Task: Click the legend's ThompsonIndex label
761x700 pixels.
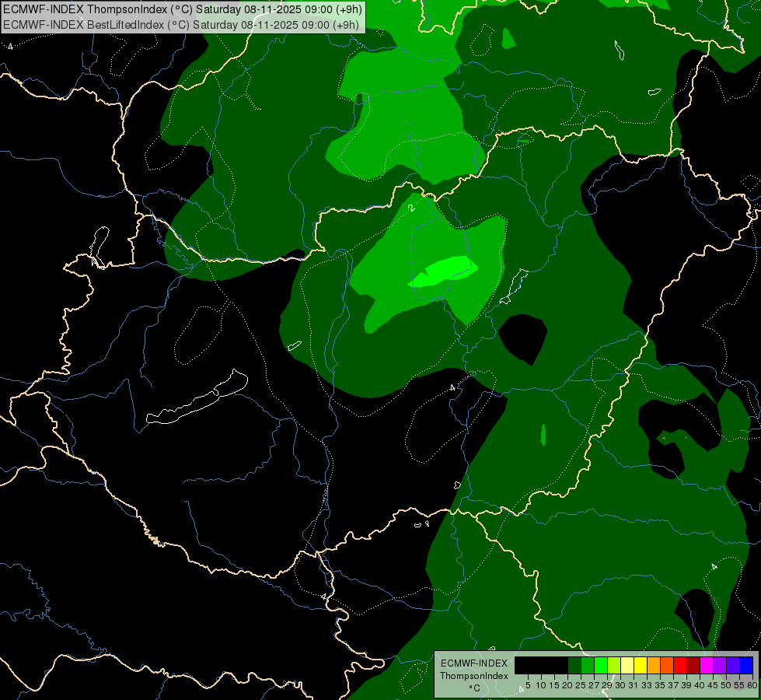Action: point(474,676)
